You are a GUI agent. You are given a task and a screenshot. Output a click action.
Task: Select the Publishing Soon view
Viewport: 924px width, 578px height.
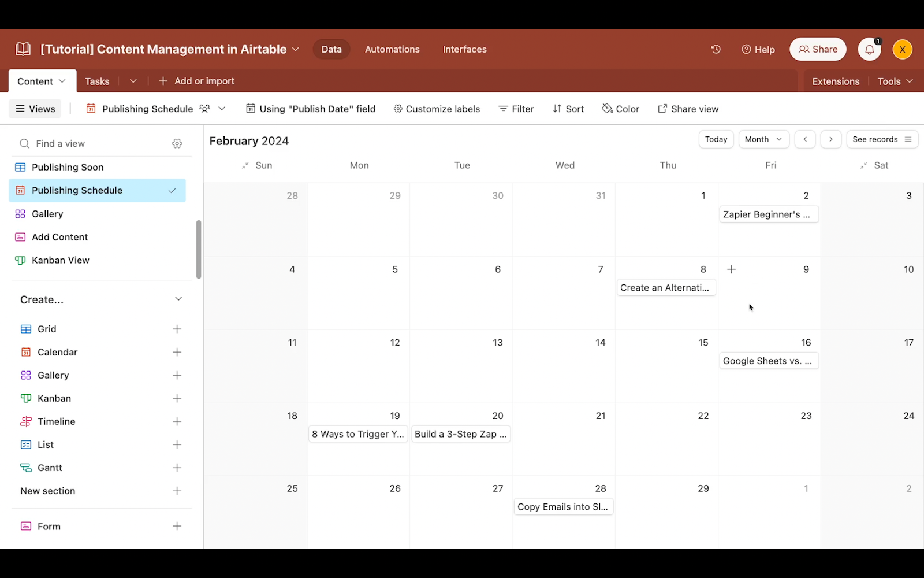[x=97, y=167]
